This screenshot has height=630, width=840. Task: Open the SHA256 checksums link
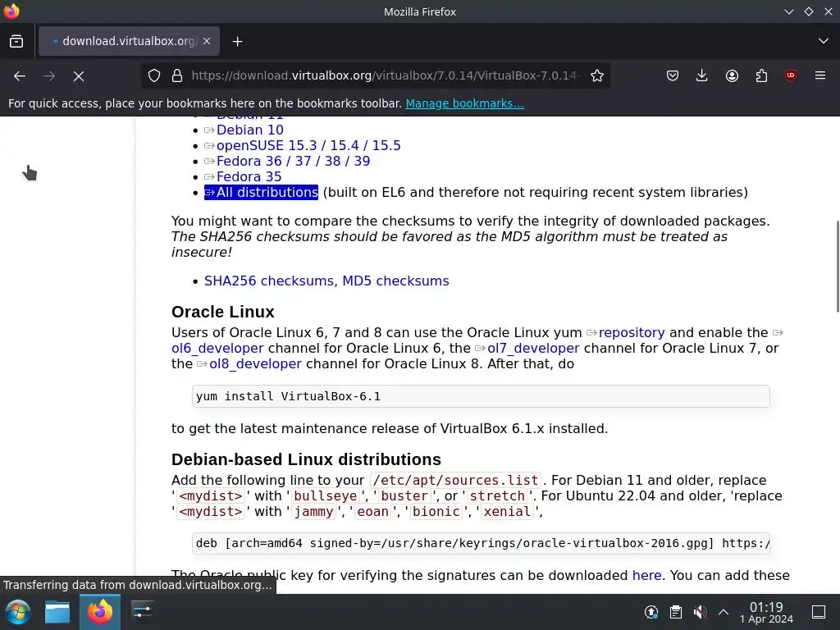point(269,281)
